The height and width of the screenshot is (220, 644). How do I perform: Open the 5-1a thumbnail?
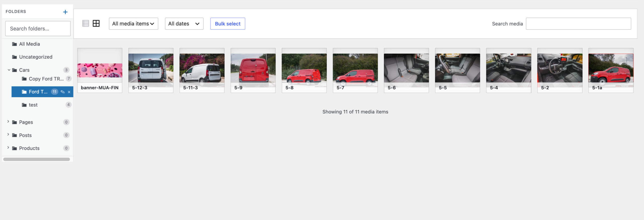[x=611, y=70]
